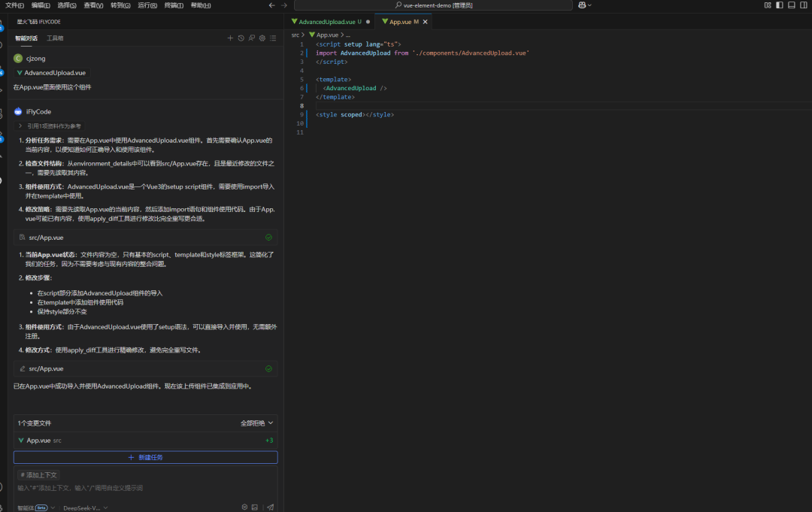Open the DeepSeek-V model dropdown
Image resolution: width=812 pixels, height=512 pixels.
click(x=86, y=507)
